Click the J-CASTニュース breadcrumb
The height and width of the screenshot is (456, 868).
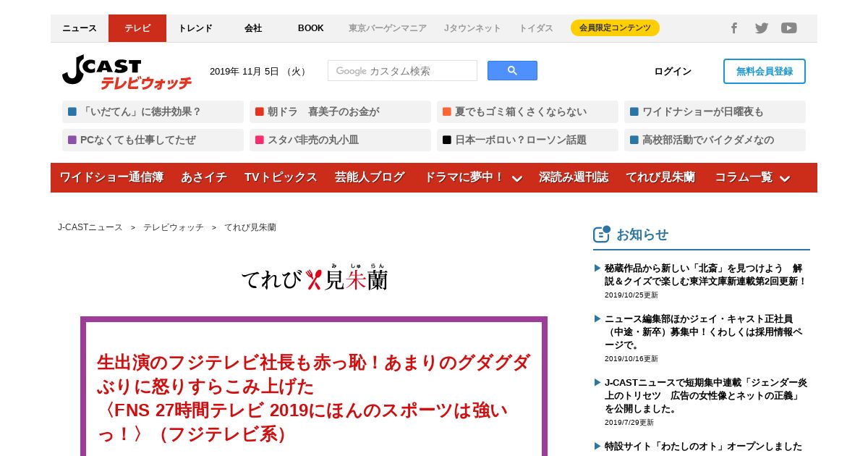[90, 227]
